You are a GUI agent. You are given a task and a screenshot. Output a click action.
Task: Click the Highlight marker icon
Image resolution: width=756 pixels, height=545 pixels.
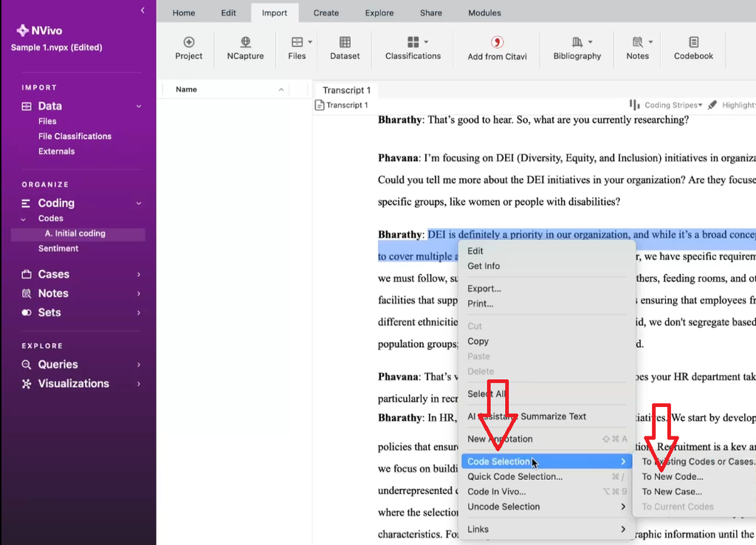pyautogui.click(x=712, y=105)
